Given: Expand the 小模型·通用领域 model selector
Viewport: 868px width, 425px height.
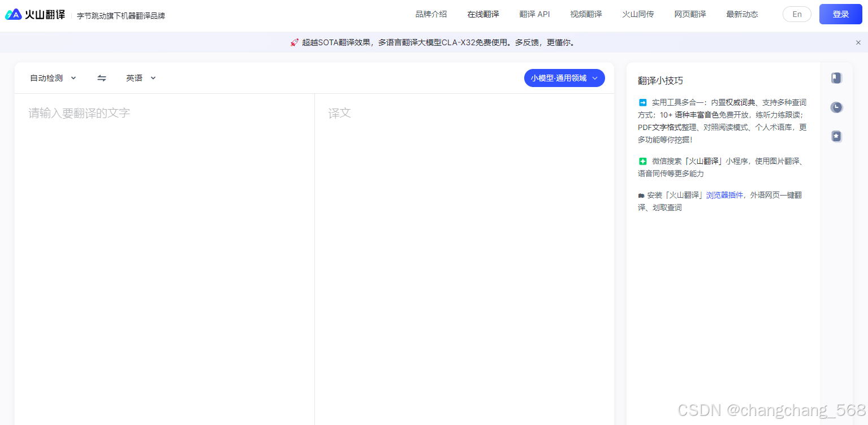Looking at the screenshot, I should pos(564,78).
